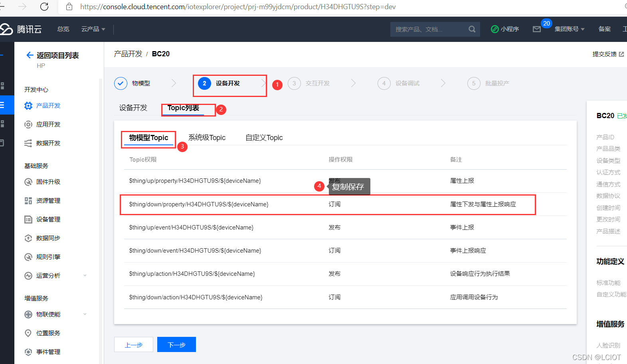
Task: Click the 数据同步 icon in the sidebar
Action: tap(28, 238)
